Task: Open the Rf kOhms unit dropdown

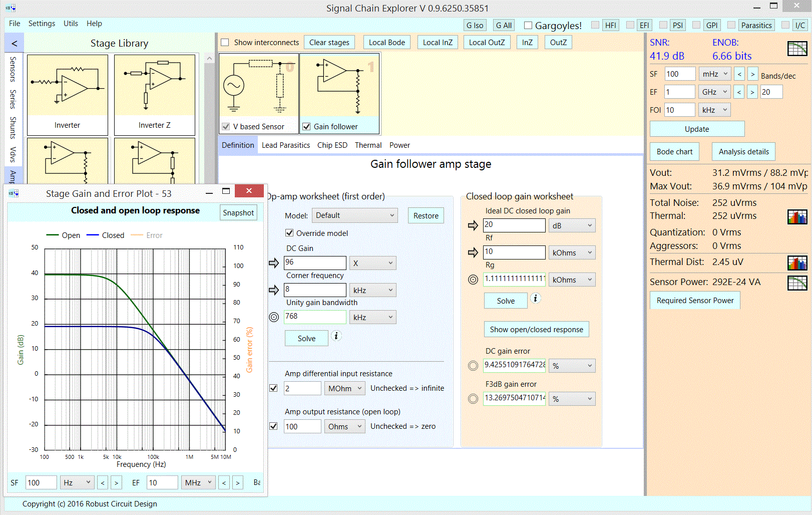Action: 572,252
